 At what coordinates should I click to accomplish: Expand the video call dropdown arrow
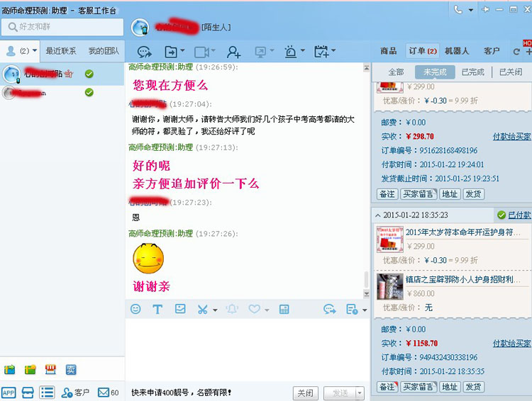click(x=212, y=52)
